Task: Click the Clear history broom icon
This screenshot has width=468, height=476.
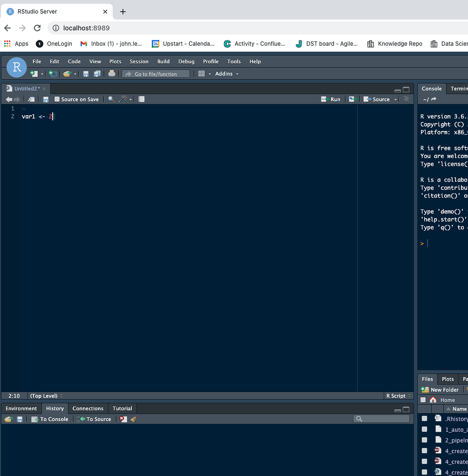Action: point(134,419)
